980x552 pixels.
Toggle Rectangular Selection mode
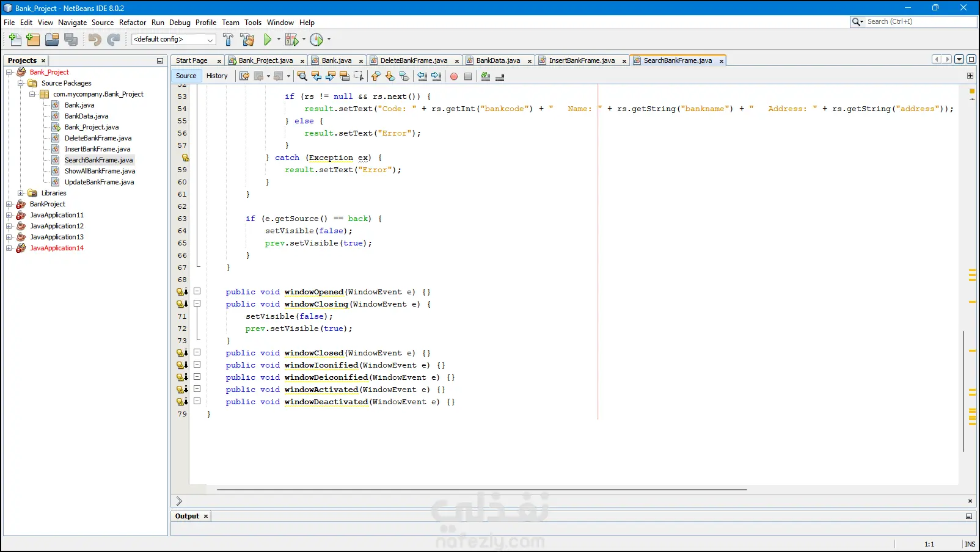[x=359, y=76]
